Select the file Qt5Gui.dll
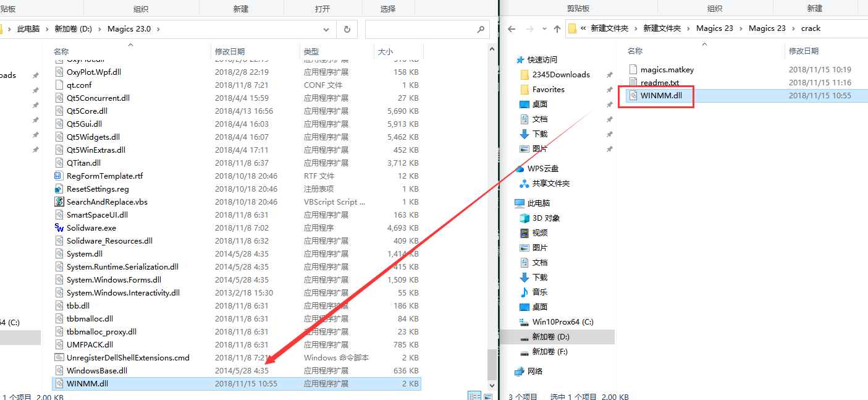The image size is (868, 400). [x=85, y=124]
